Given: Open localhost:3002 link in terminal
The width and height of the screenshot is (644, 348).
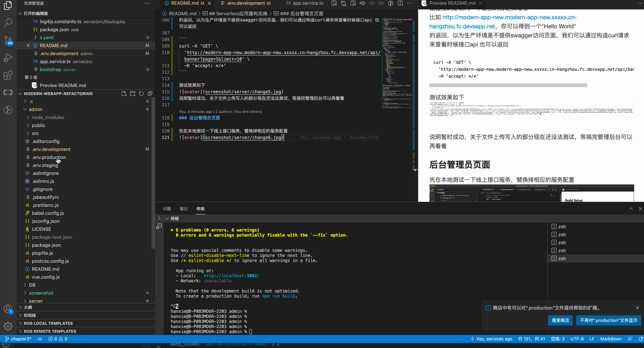Looking at the screenshot, I should [231, 276].
